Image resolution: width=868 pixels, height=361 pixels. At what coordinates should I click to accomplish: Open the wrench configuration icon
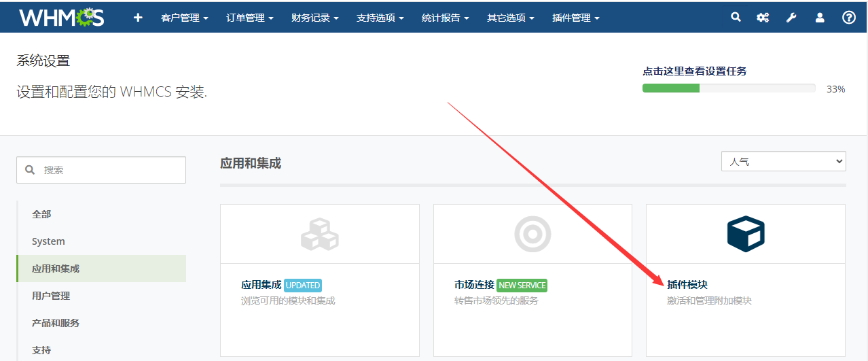(791, 18)
